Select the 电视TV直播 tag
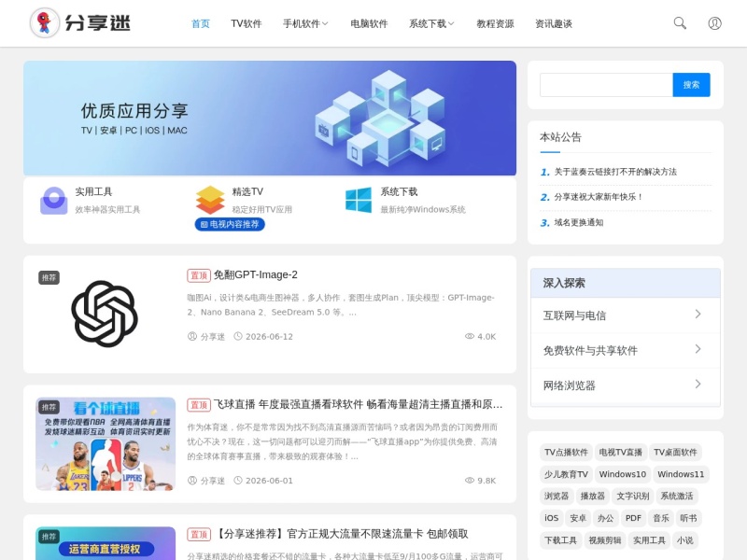The image size is (747, 560). pos(620,452)
